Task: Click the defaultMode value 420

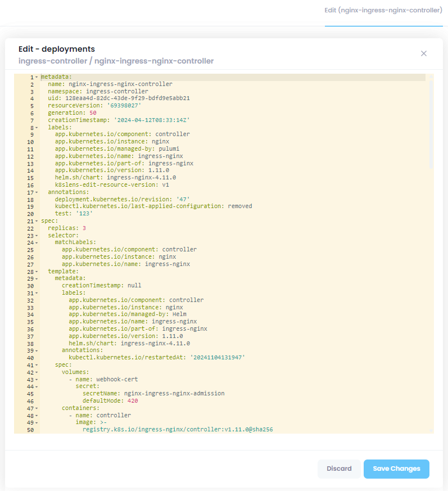Action: tap(133, 401)
